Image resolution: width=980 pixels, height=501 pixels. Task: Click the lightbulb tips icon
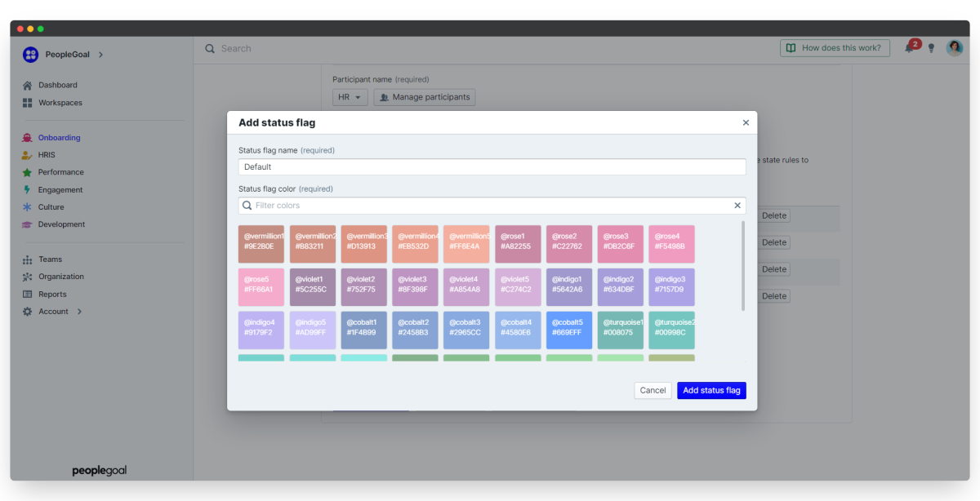(x=932, y=48)
